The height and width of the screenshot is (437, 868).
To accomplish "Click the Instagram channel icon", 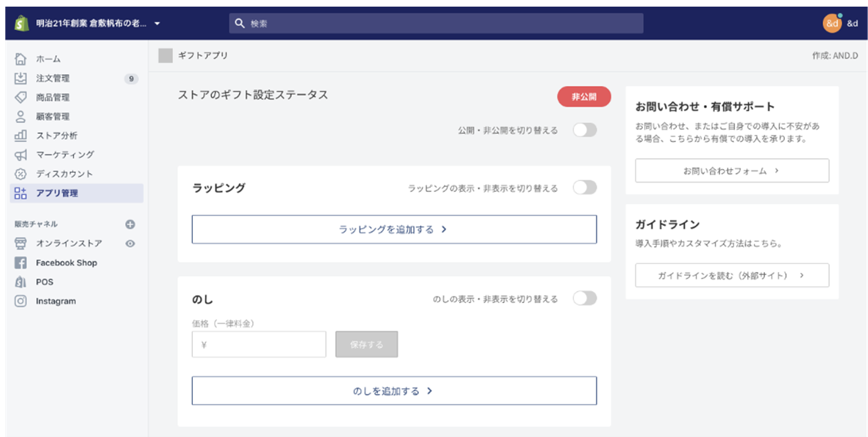I will 21,302.
